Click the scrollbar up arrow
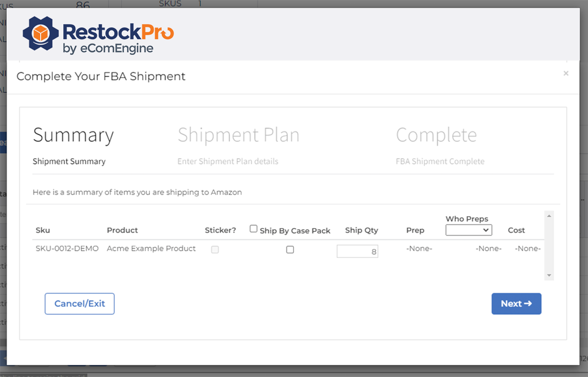 pyautogui.click(x=549, y=215)
